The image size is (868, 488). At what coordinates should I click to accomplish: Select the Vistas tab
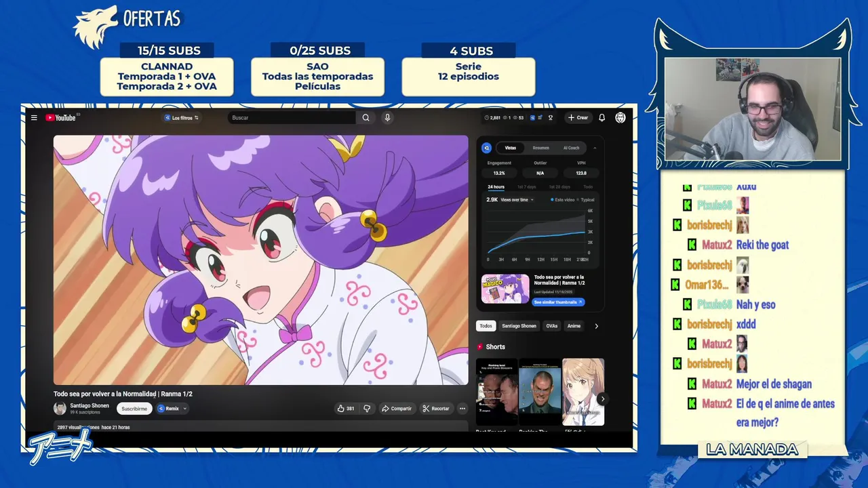511,148
